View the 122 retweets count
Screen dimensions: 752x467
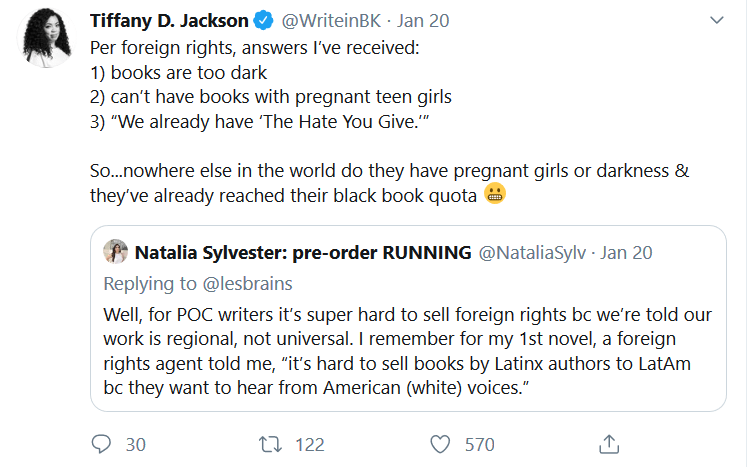pos(310,443)
